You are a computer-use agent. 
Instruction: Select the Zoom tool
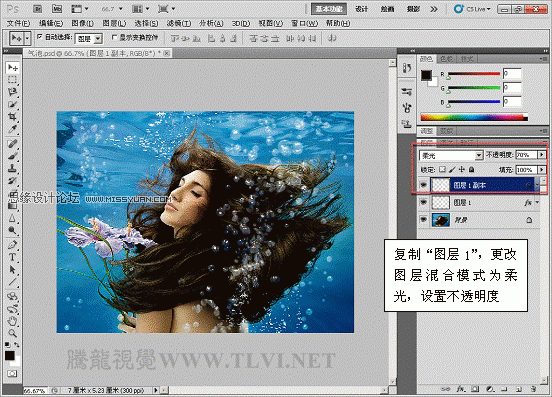tap(13, 333)
